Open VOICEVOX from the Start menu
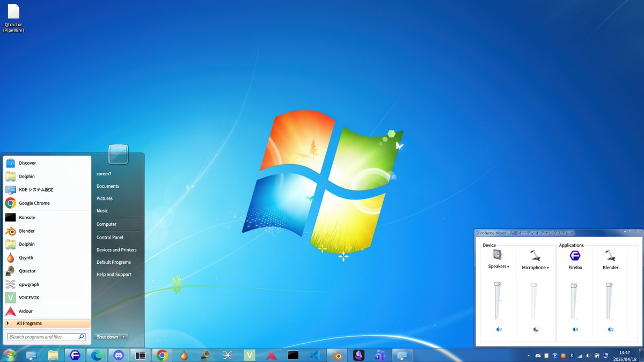The width and height of the screenshot is (644, 362). tap(47, 298)
